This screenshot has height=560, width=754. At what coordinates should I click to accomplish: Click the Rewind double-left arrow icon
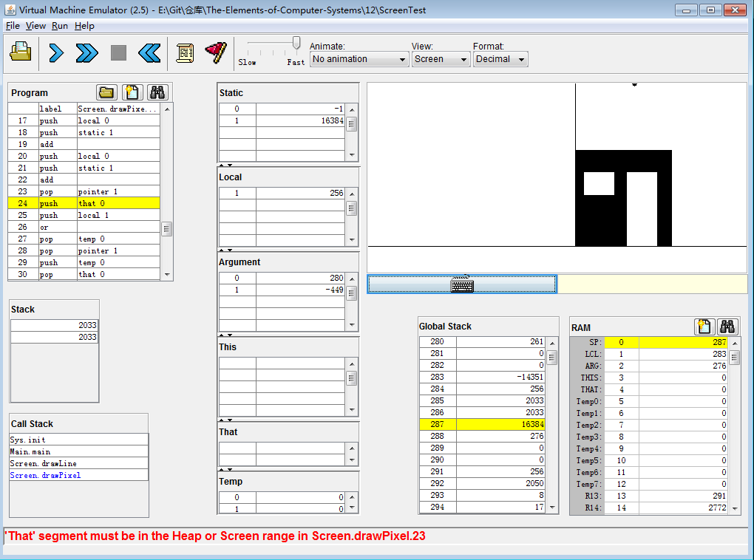(149, 52)
